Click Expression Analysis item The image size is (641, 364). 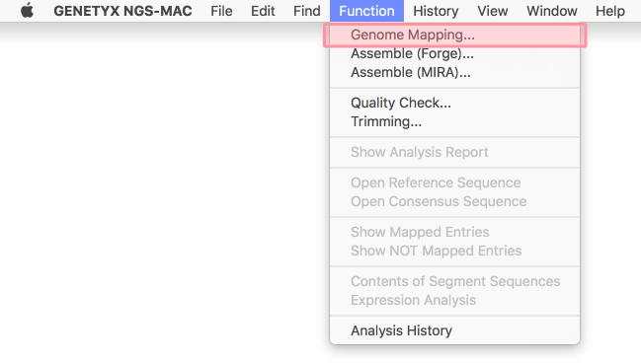click(x=454, y=300)
